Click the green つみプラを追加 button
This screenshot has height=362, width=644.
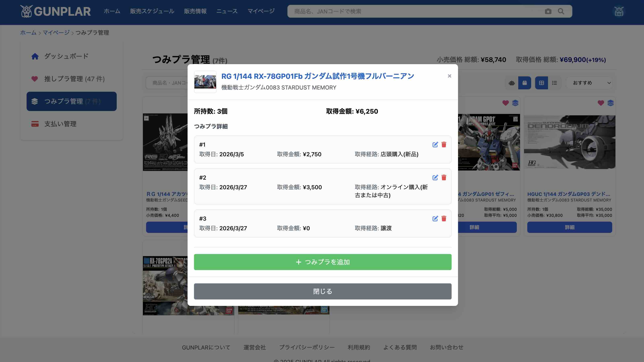(x=322, y=262)
